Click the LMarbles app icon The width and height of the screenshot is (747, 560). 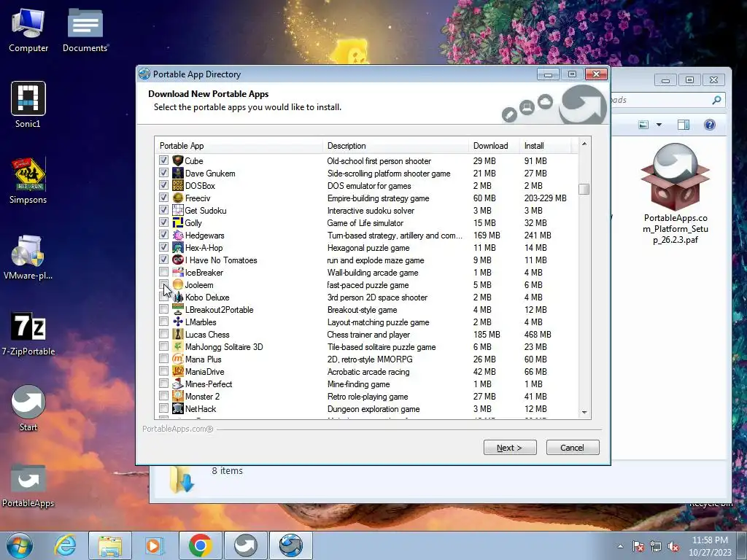point(178,322)
